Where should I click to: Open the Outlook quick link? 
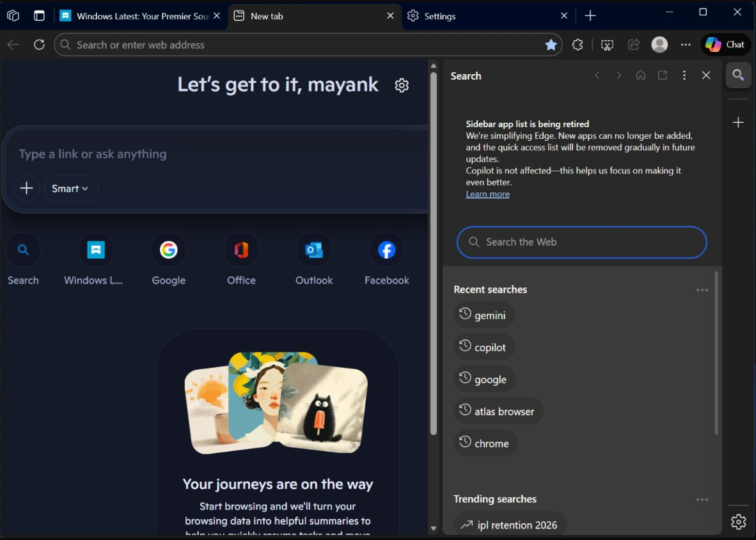314,259
